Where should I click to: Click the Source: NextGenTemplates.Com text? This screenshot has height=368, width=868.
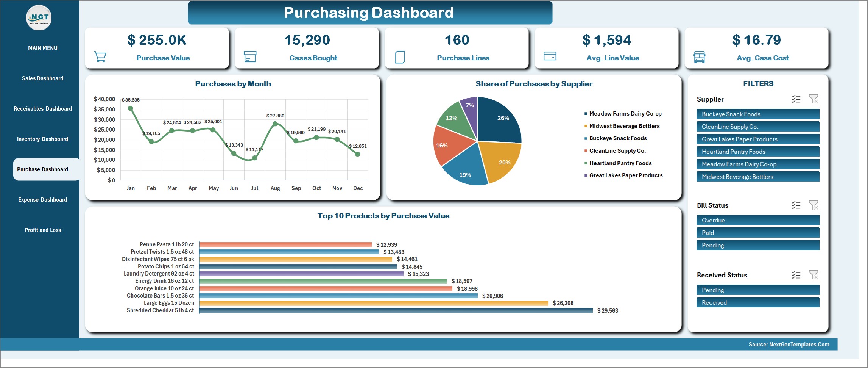pos(789,345)
